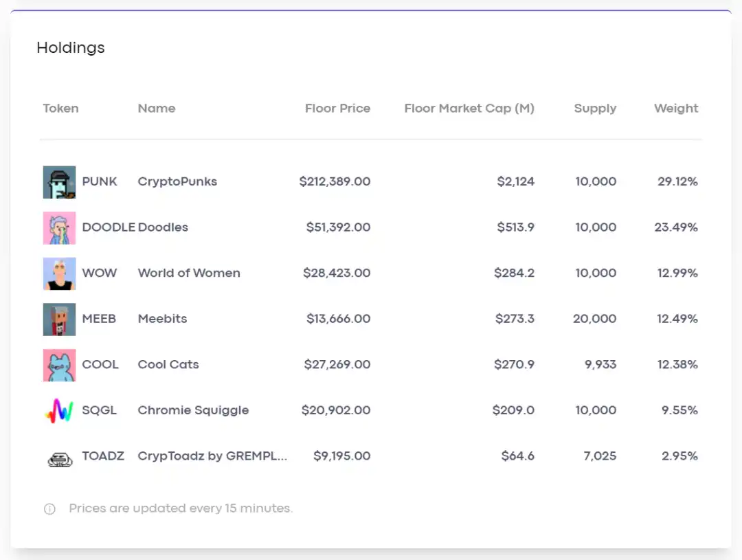Sort by Floor Market Cap (M) header

469,109
